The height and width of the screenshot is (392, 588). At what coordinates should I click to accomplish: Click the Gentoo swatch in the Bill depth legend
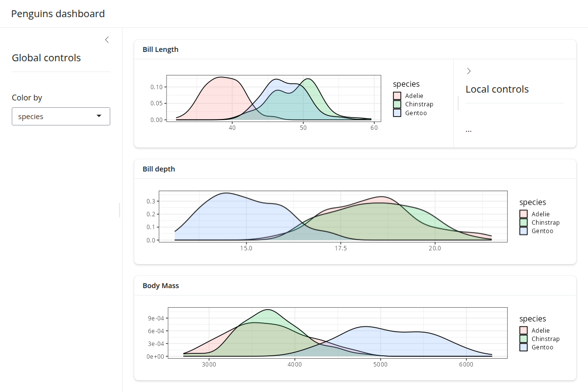coord(523,231)
